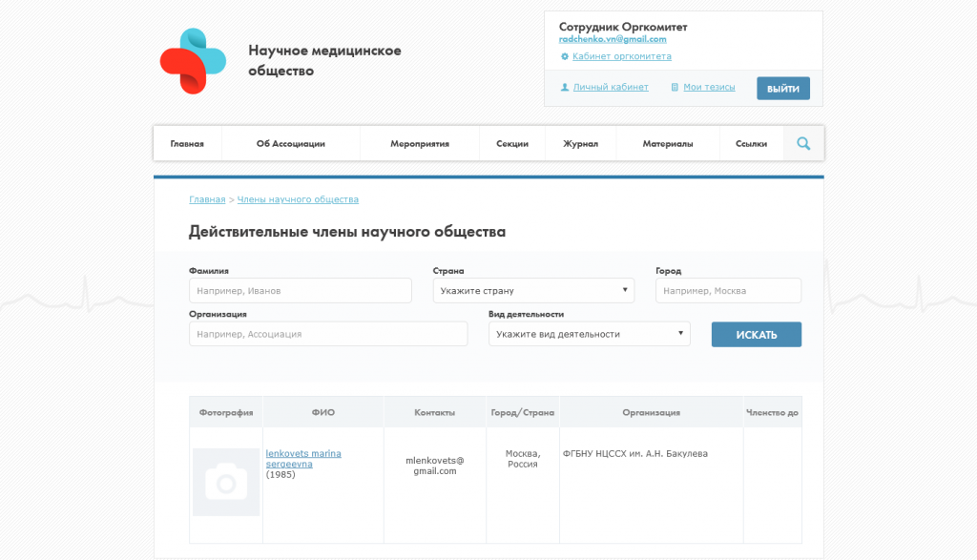Open the Об Ассоциации menu item

291,144
